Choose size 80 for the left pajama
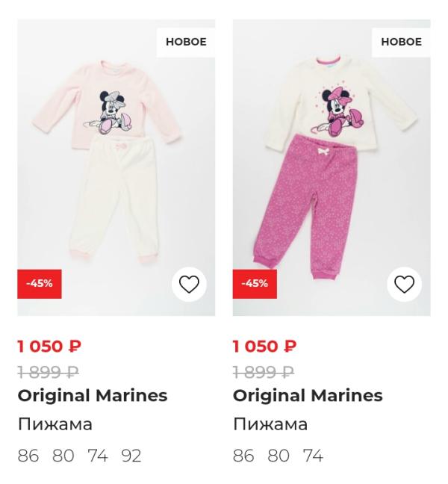The image size is (448, 484). 63,456
